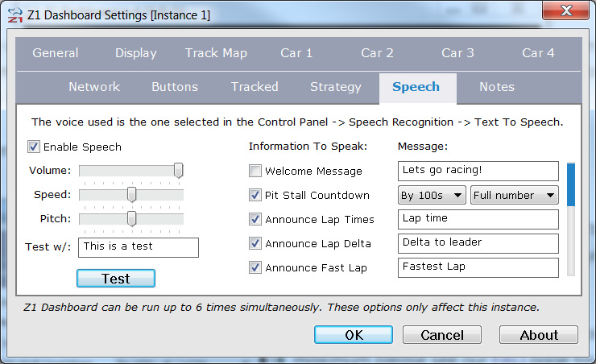Open the About dialog button
The width and height of the screenshot is (596, 364).
tap(539, 335)
